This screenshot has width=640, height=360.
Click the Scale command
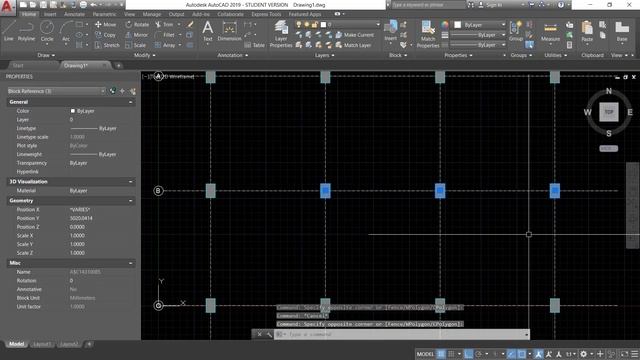pyautogui.click(x=136, y=45)
